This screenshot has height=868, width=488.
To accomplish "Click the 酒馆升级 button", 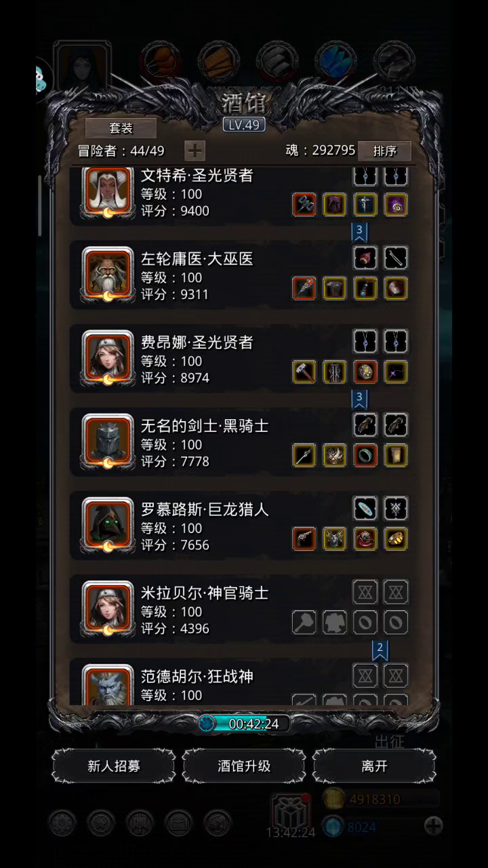I will [244, 766].
